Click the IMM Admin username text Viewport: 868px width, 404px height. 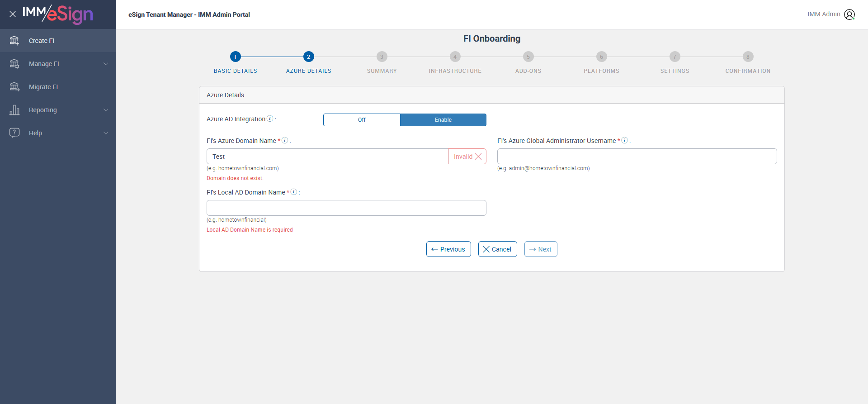(824, 14)
